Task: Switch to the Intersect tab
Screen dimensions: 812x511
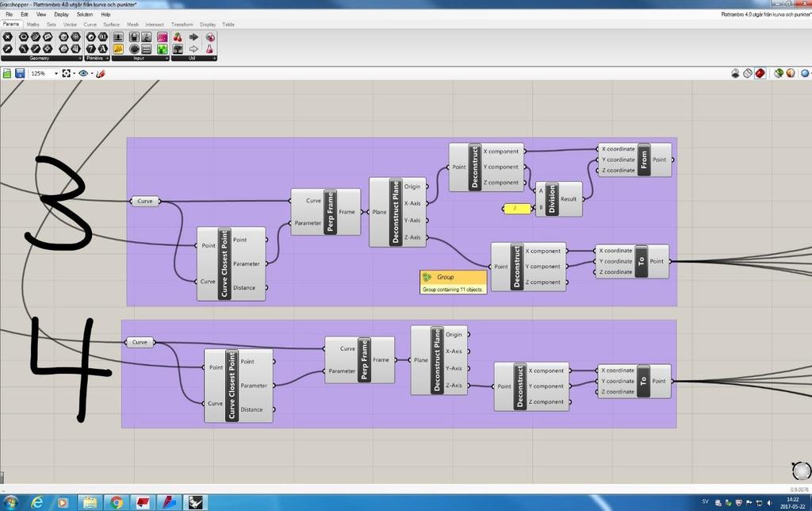Action: [x=155, y=25]
